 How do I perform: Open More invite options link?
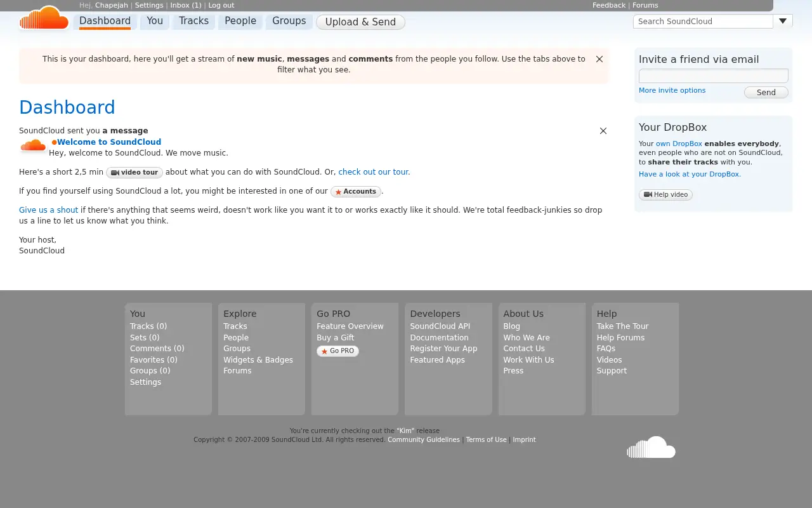[672, 90]
